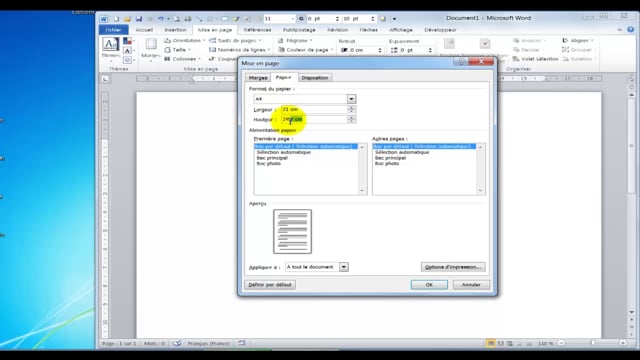Open the Thèmes gallery button
The width and height of the screenshot is (640, 360).
coord(111,50)
